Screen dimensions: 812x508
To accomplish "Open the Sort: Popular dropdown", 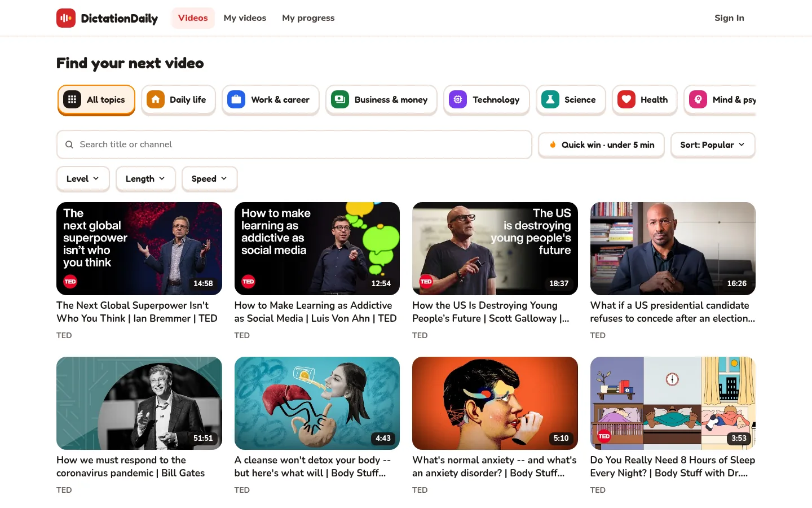I will tap(713, 144).
